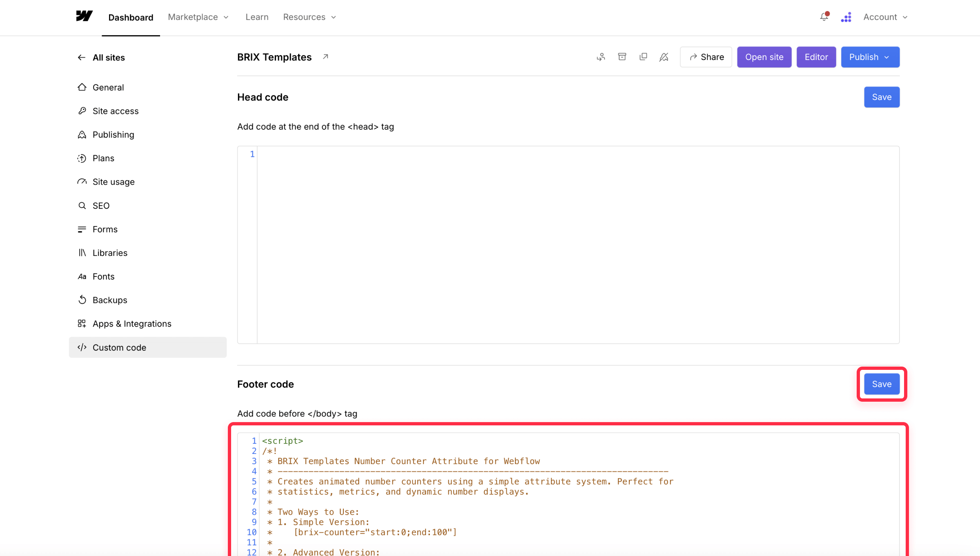This screenshot has width=980, height=556.
Task: Open Site usage page
Action: point(148,182)
